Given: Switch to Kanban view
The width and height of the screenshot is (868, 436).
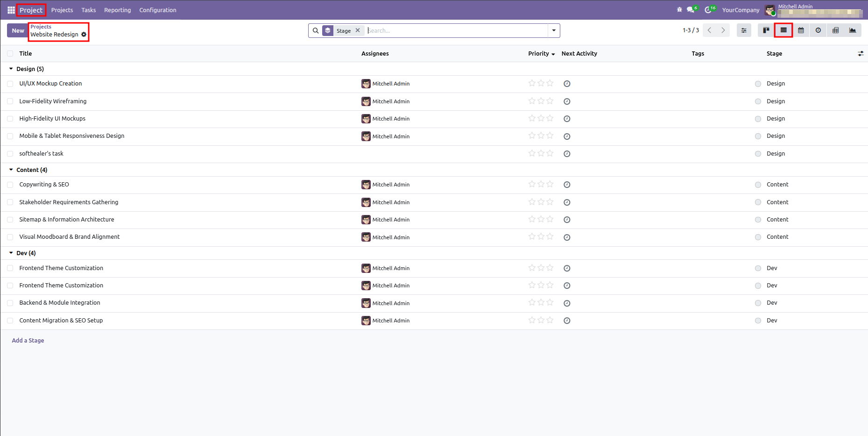Looking at the screenshot, I should 766,30.
